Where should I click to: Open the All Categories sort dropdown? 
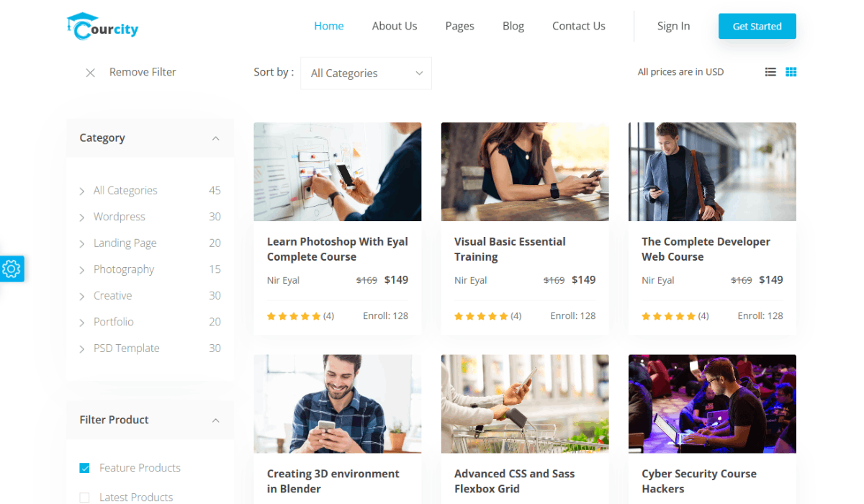coord(366,73)
